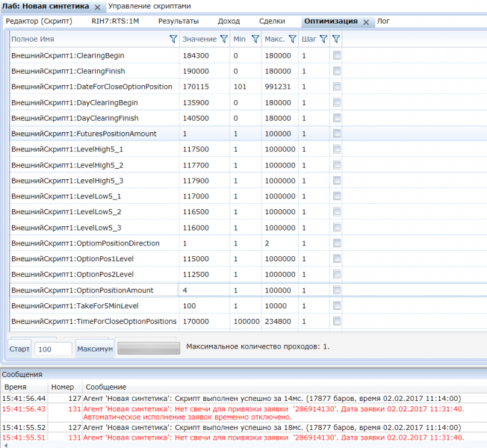Open filter on the checkbox column
Screen dimensions: 487x448
tap(336, 39)
